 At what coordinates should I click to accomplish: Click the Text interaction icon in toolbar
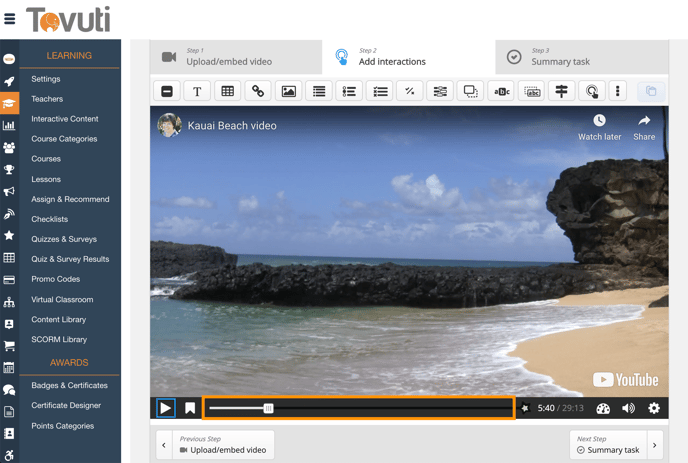(x=197, y=91)
